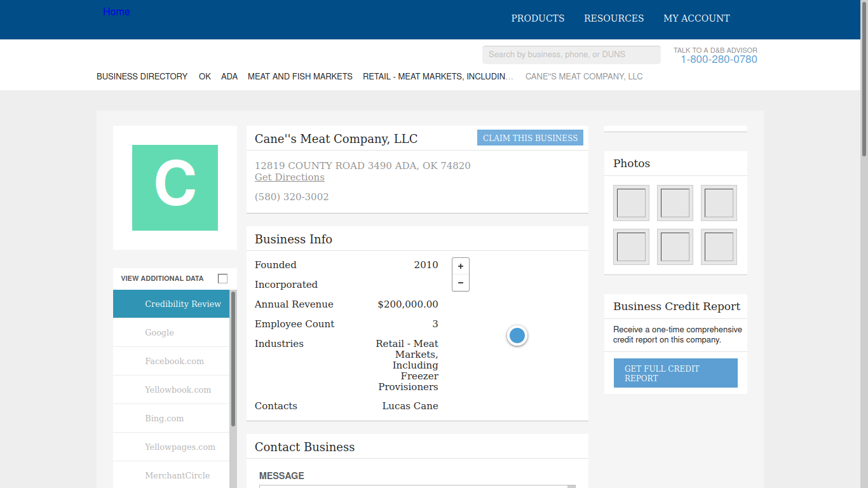This screenshot has height=488, width=868.
Task: Click the Founded year 2010
Action: pos(426,265)
